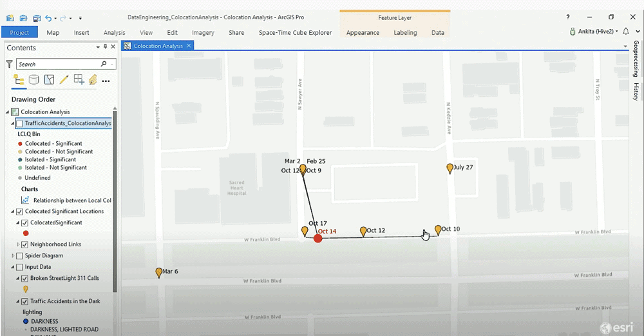Collapse the Input Data group

click(x=13, y=267)
